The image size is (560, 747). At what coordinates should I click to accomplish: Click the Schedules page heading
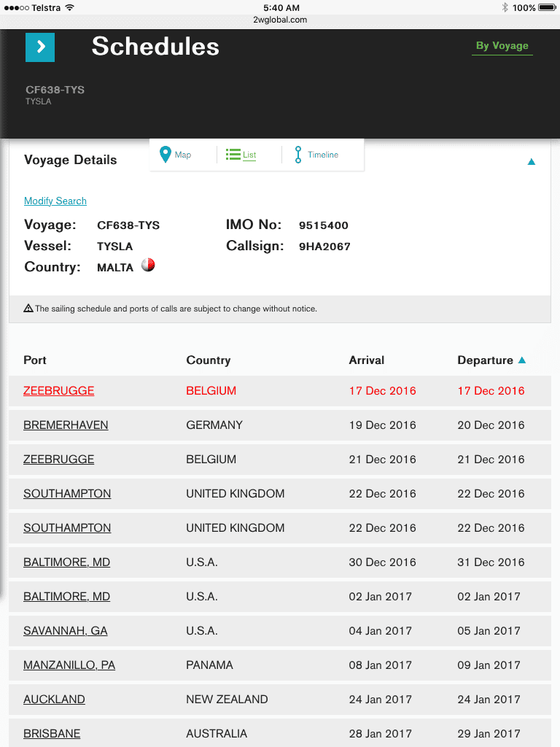tap(155, 46)
